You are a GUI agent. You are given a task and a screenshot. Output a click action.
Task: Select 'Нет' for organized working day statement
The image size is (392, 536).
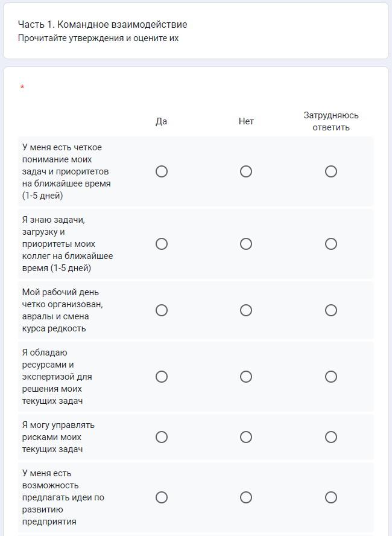(x=246, y=310)
